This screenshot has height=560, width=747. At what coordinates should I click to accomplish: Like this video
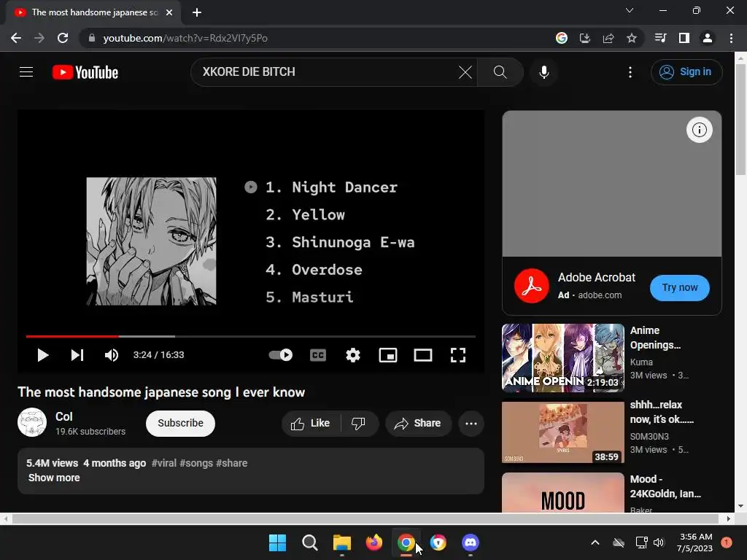311,424
